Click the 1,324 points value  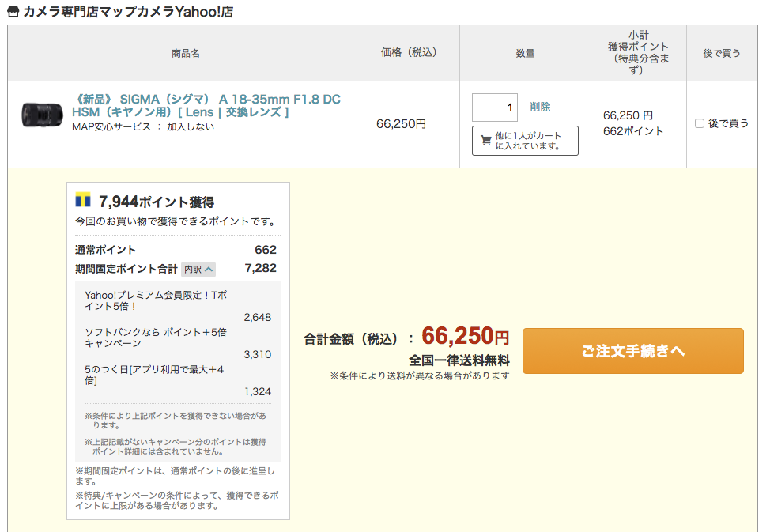tap(258, 391)
